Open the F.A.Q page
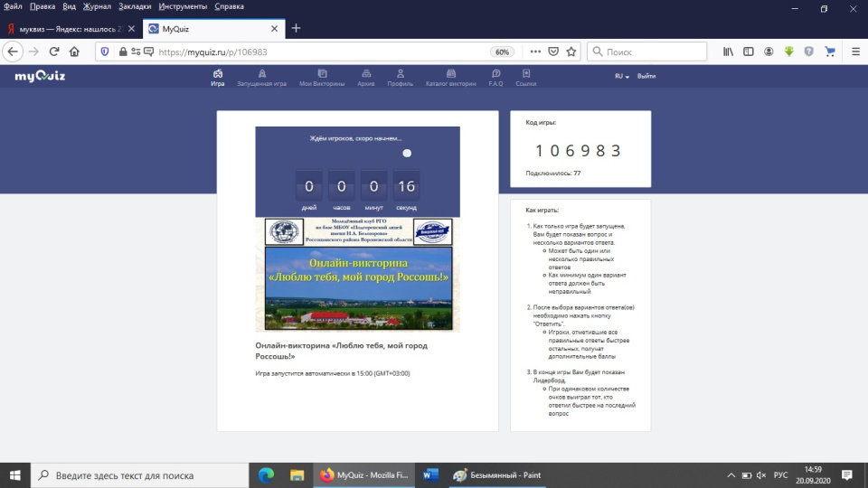The image size is (868, 488). pos(496,77)
